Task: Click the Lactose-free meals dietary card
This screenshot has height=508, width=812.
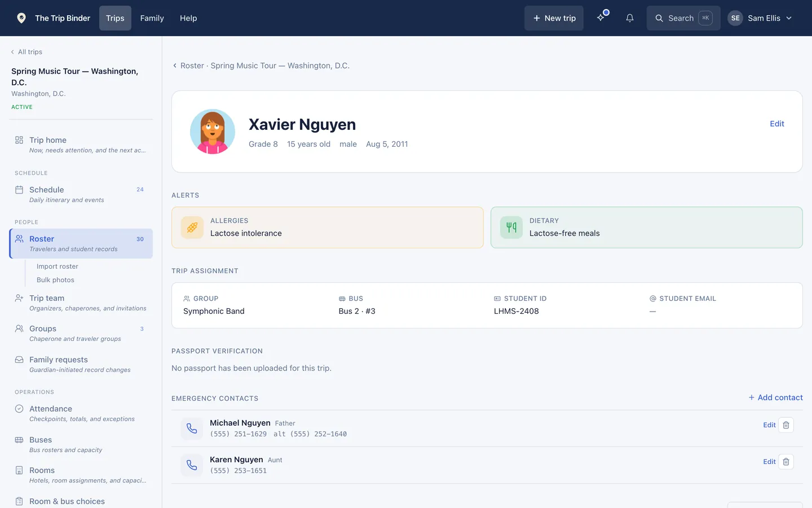Action: 647,227
